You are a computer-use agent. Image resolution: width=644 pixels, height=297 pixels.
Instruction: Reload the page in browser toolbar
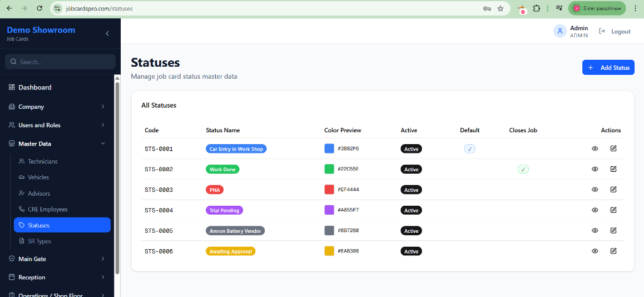(x=40, y=8)
